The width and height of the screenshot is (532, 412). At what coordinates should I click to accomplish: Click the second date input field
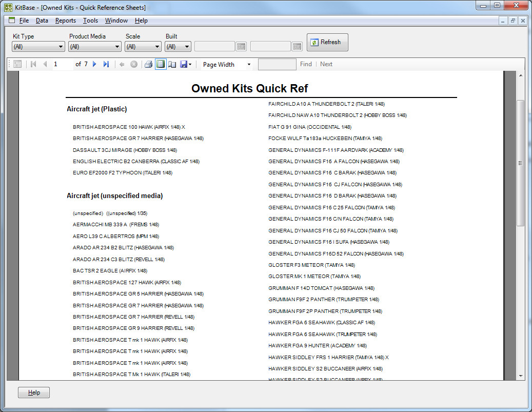pos(270,47)
